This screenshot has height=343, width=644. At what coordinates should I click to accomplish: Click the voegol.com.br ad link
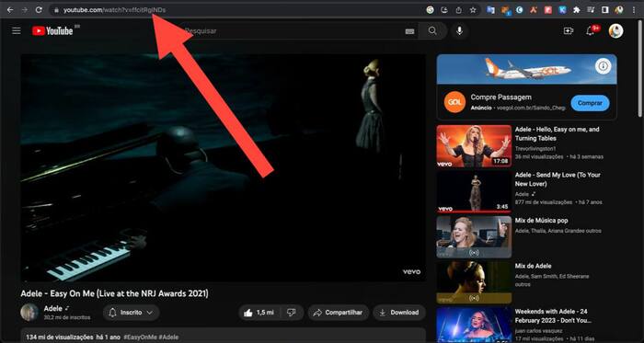coord(531,108)
